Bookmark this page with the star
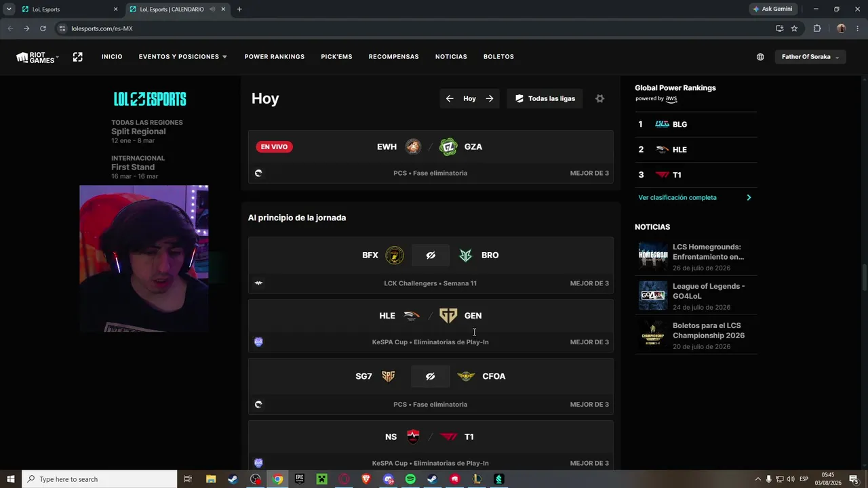Viewport: 868px width, 488px height. click(x=794, y=28)
